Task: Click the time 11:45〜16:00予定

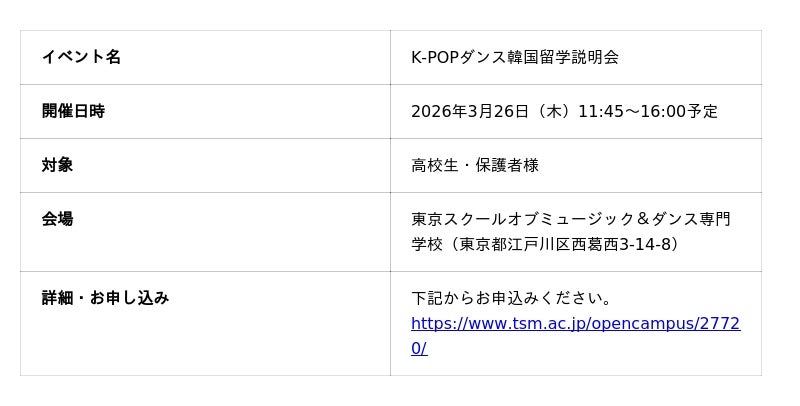Action: pyautogui.click(x=652, y=111)
